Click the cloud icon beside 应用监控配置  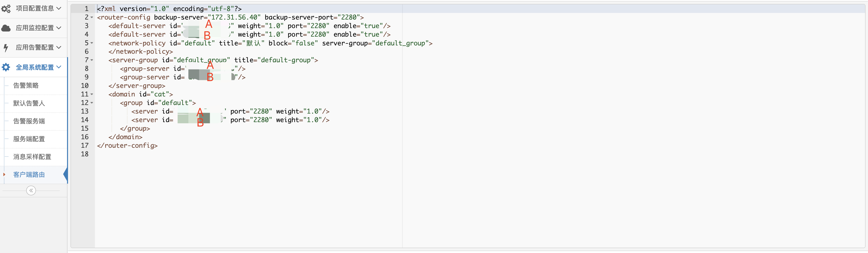tap(6, 28)
